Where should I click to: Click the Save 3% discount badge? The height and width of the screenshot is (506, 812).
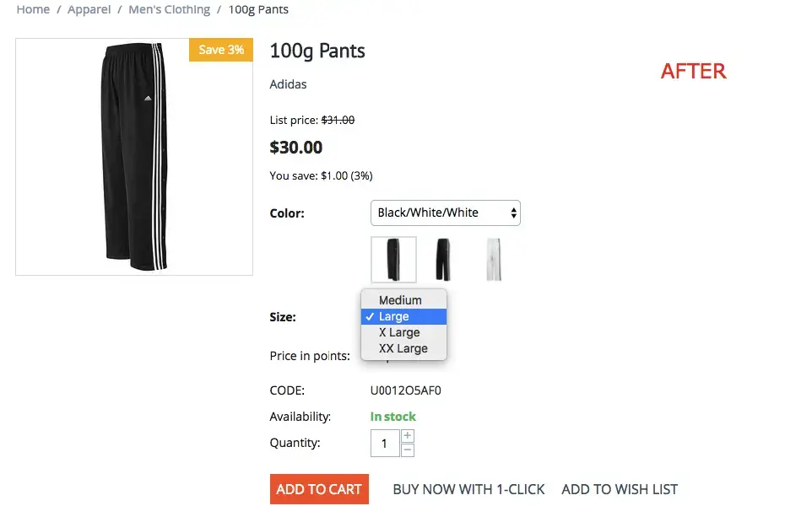[221, 50]
